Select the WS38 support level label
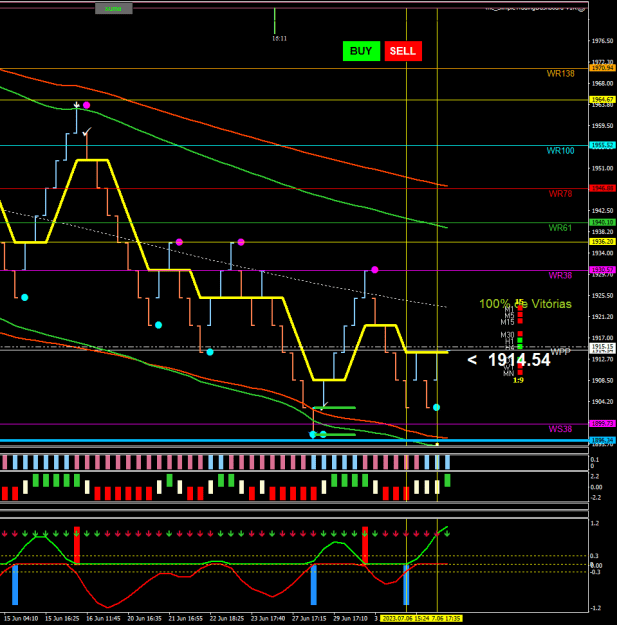Image resolution: width=617 pixels, height=625 pixels. pyautogui.click(x=560, y=429)
